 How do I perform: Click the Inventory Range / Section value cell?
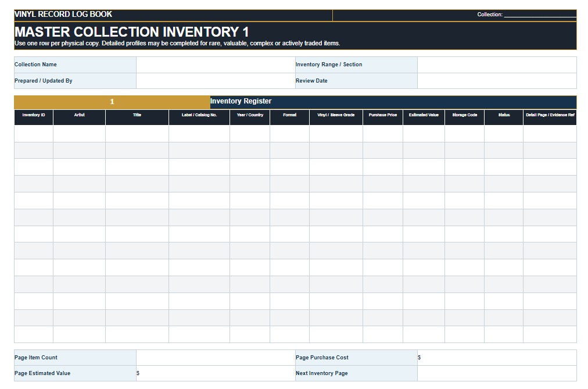497,65
